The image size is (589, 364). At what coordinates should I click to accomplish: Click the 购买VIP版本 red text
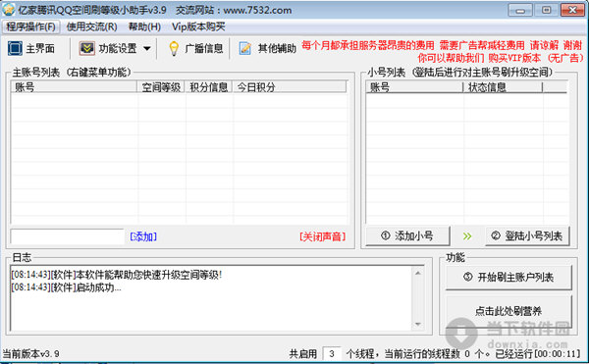[514, 58]
